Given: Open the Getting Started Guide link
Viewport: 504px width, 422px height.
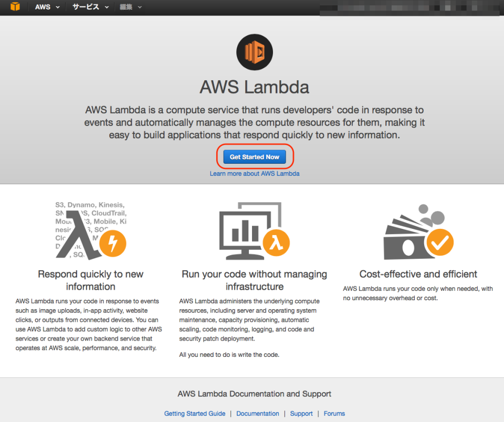Looking at the screenshot, I should pos(195,414).
